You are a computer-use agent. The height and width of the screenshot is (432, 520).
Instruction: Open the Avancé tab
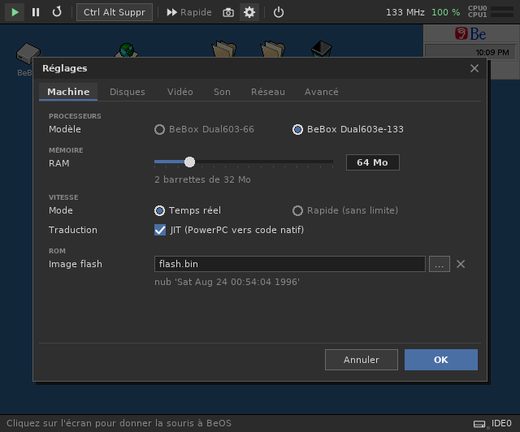coord(321,92)
